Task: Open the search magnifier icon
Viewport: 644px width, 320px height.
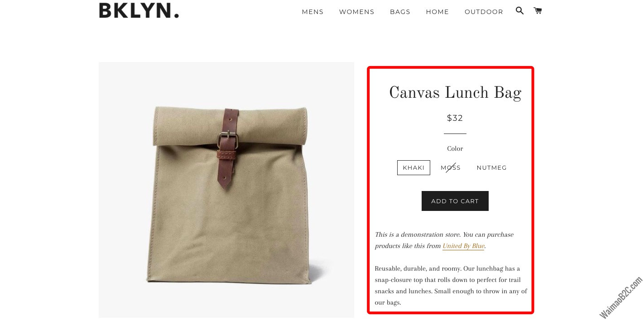Action: point(519,10)
